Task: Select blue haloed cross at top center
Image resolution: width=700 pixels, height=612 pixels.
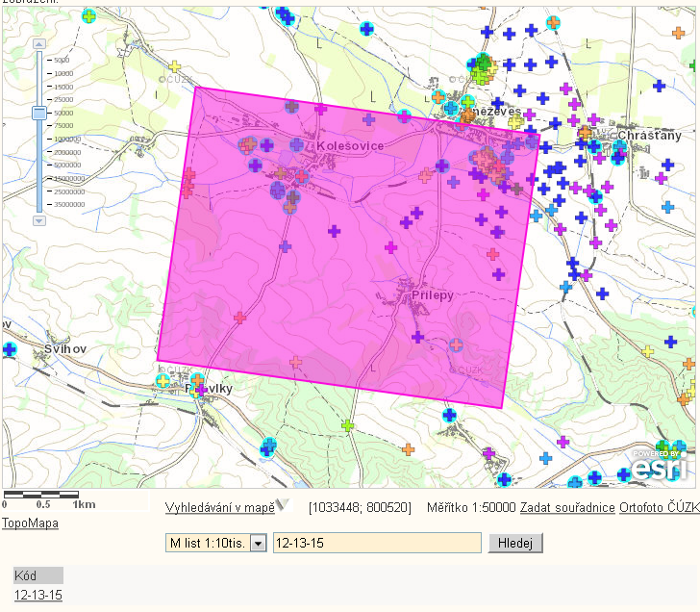Action: [x=366, y=29]
